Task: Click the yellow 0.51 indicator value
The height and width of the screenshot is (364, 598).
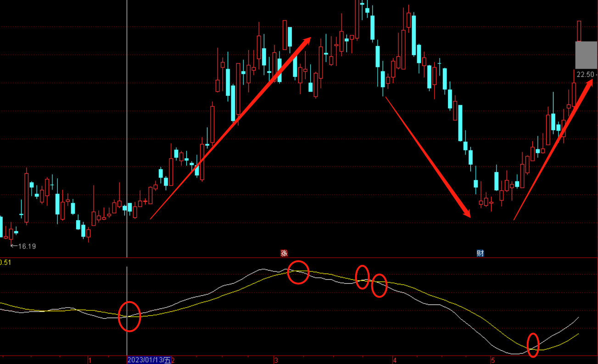Action: click(x=6, y=262)
